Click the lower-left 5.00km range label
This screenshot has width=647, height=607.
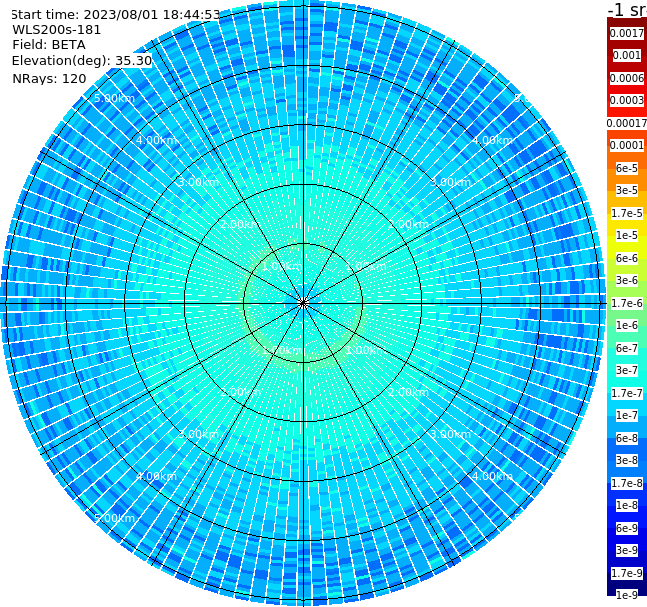tap(114, 518)
